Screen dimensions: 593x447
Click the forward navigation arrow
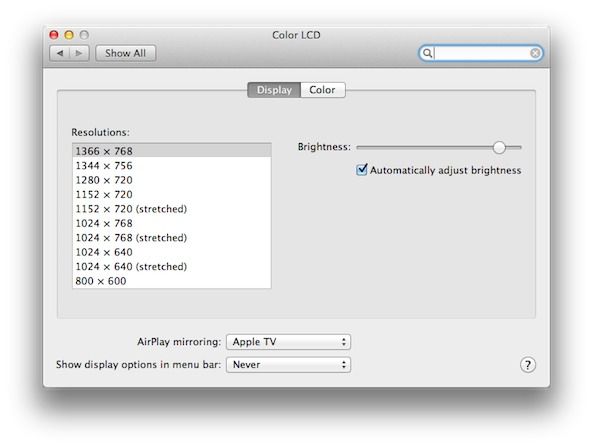click(x=79, y=53)
